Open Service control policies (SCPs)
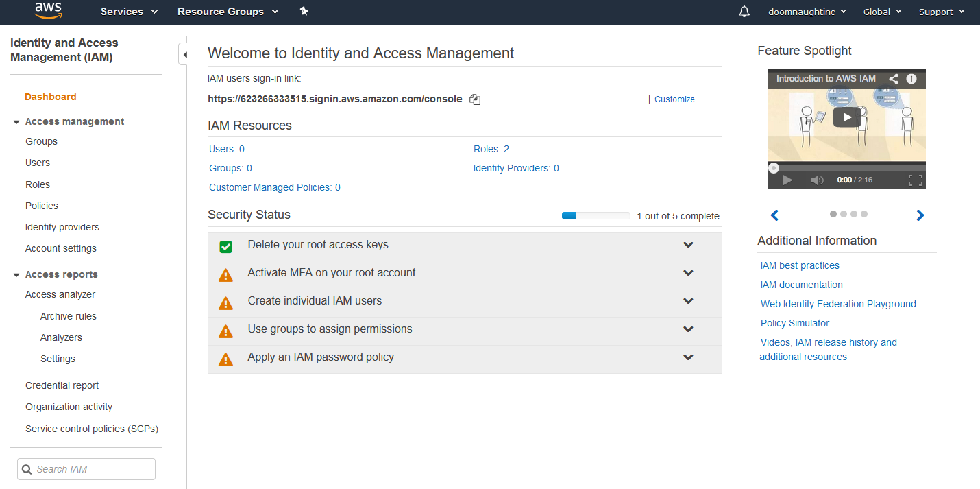This screenshot has height=489, width=980. 92,429
